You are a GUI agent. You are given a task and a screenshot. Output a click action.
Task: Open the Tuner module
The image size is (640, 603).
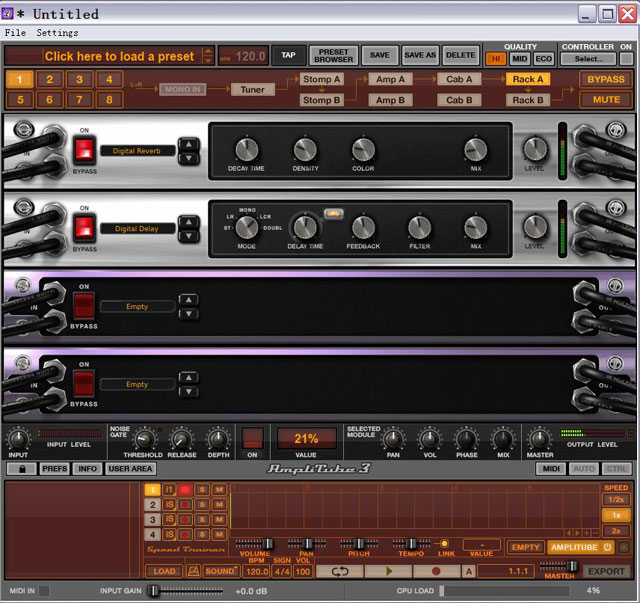tap(253, 89)
